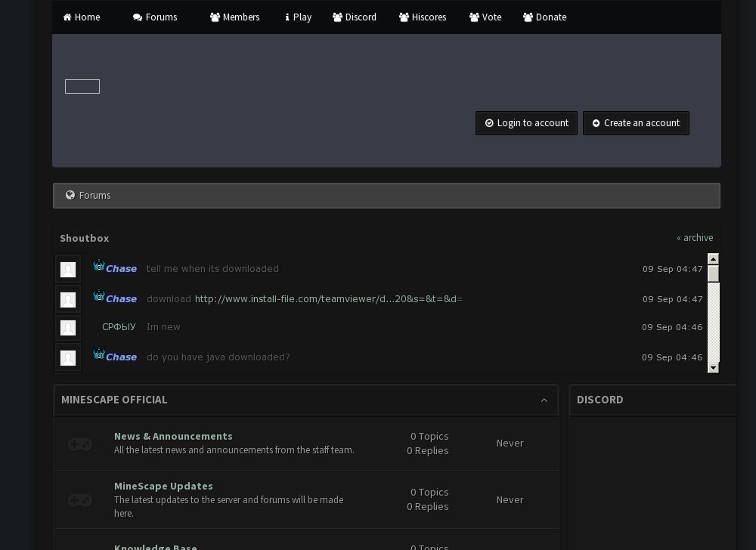Click the Create an account button
The image size is (756, 550).
coord(636,123)
